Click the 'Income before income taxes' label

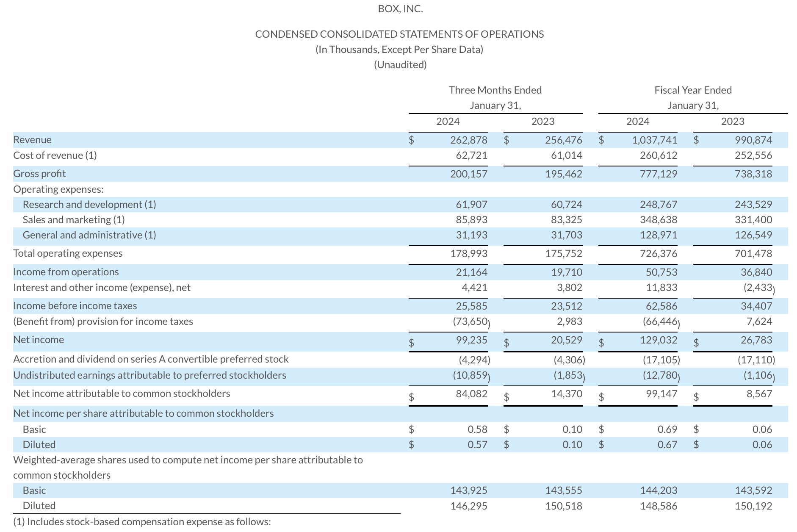[x=75, y=306]
